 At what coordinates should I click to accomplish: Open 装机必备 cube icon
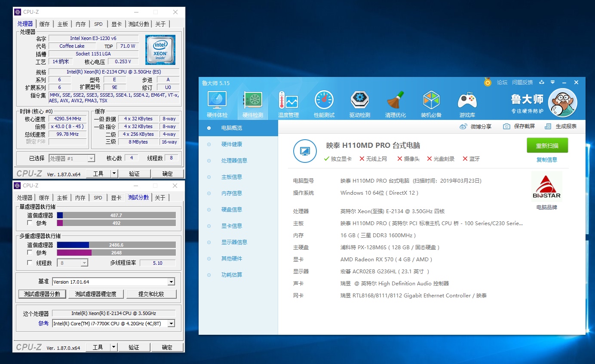point(431,100)
